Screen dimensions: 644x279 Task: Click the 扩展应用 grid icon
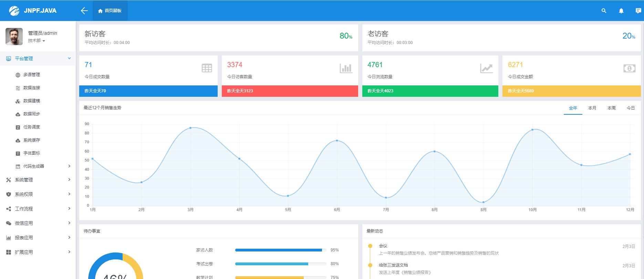pyautogui.click(x=9, y=252)
